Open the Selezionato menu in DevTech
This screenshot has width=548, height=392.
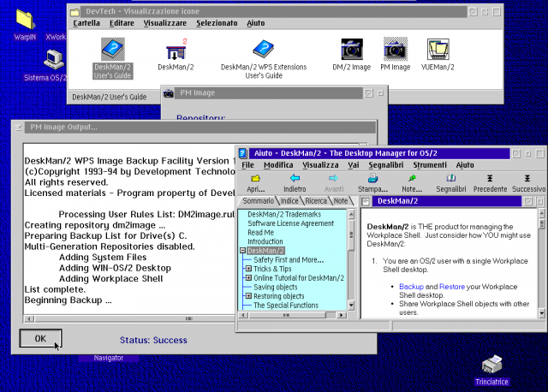pos(217,23)
